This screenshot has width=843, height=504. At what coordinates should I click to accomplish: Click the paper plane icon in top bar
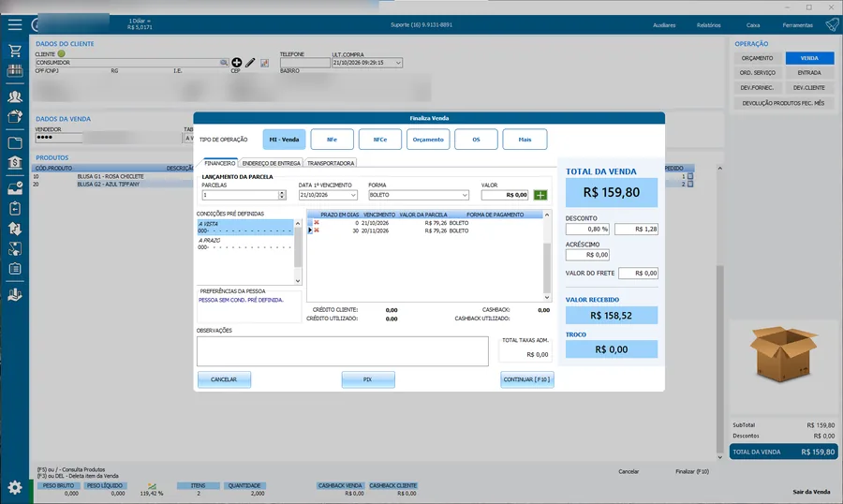pos(832,24)
